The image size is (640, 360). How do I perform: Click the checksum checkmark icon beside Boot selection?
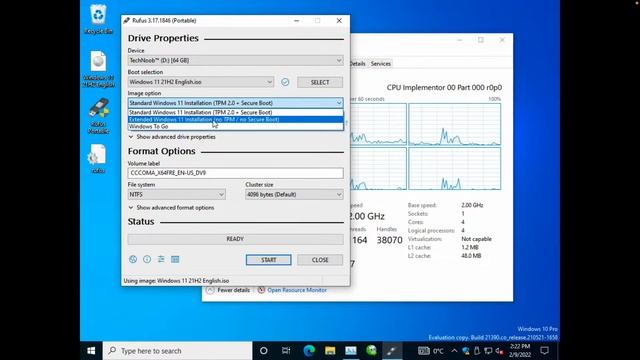tap(285, 82)
